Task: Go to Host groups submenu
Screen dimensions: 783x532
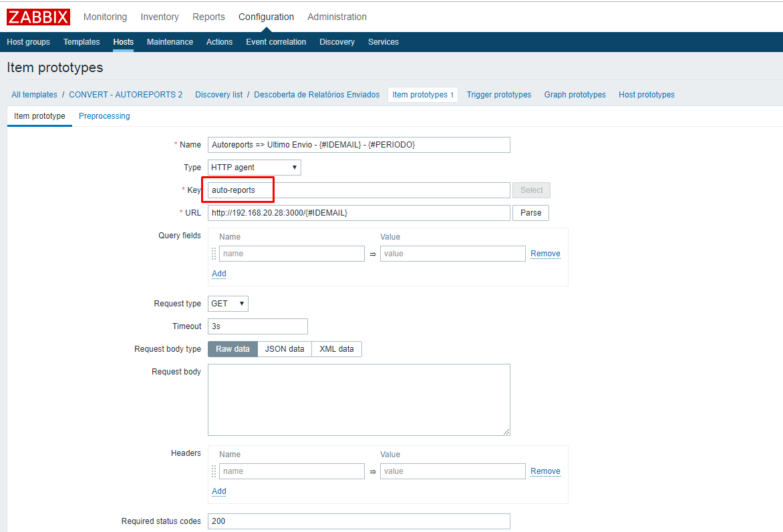Action: [29, 42]
